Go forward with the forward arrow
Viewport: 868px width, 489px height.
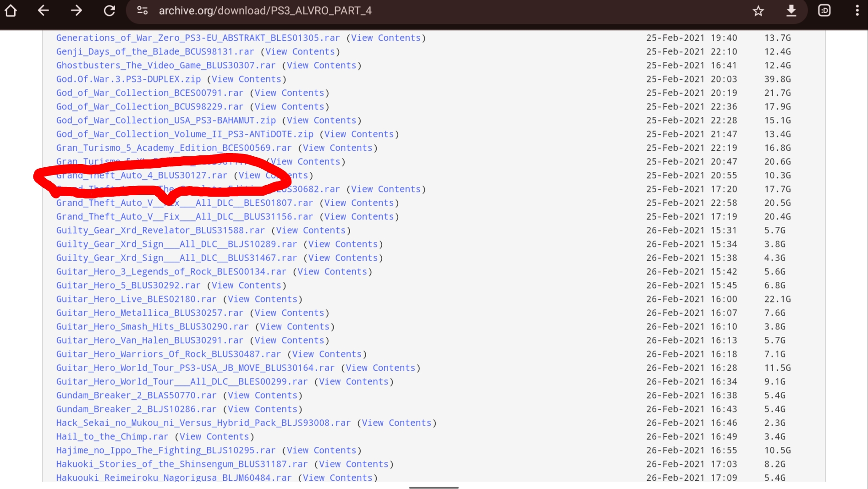(x=76, y=11)
